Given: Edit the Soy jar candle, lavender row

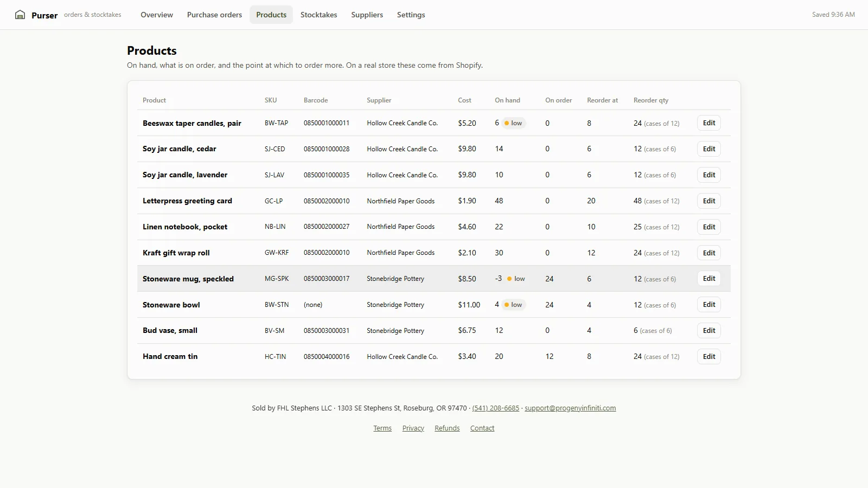Looking at the screenshot, I should 709,175.
